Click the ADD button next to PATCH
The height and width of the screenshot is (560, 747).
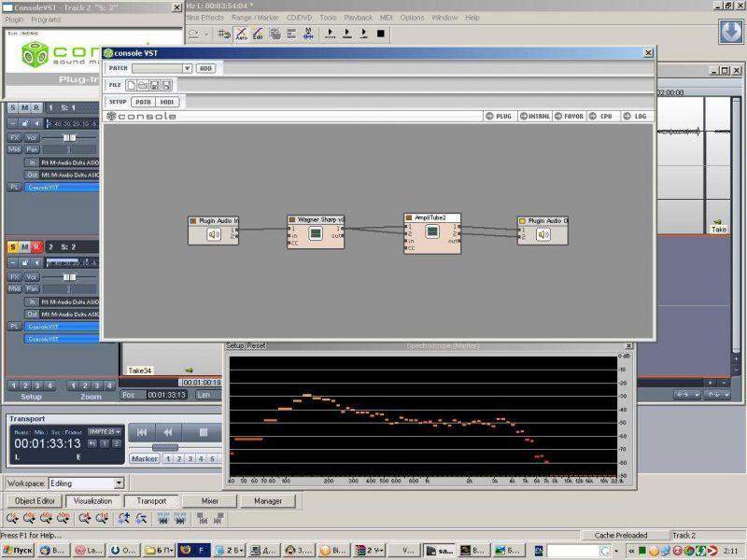tap(205, 68)
